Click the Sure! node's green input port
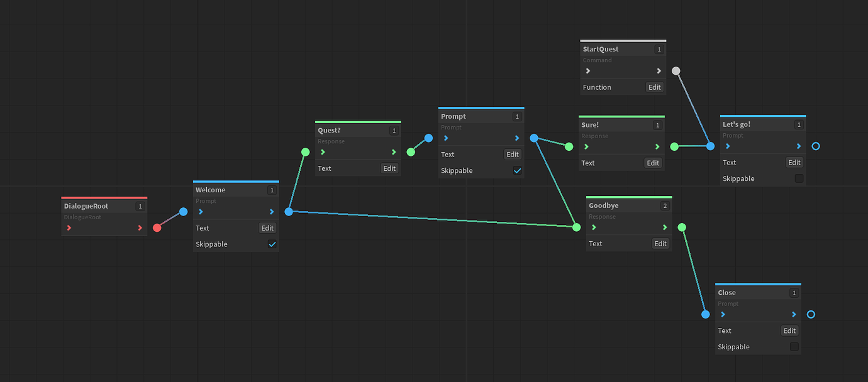The image size is (868, 382). pos(569,146)
